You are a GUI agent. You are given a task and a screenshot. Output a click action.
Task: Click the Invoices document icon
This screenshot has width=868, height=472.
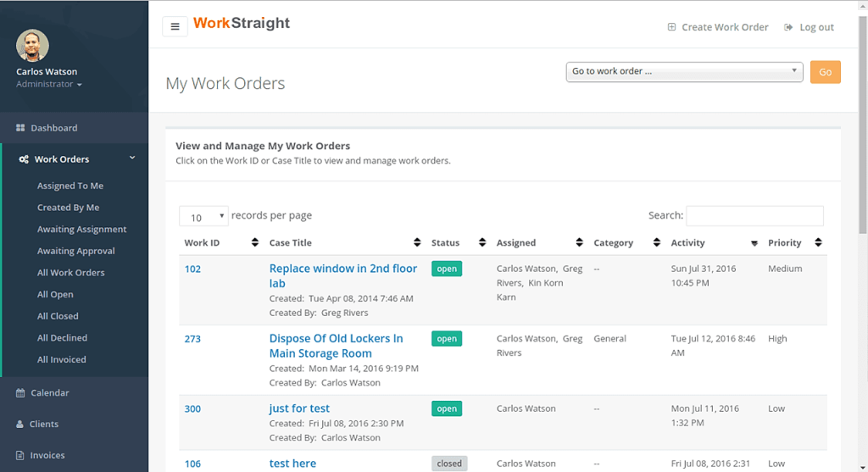[20, 456]
